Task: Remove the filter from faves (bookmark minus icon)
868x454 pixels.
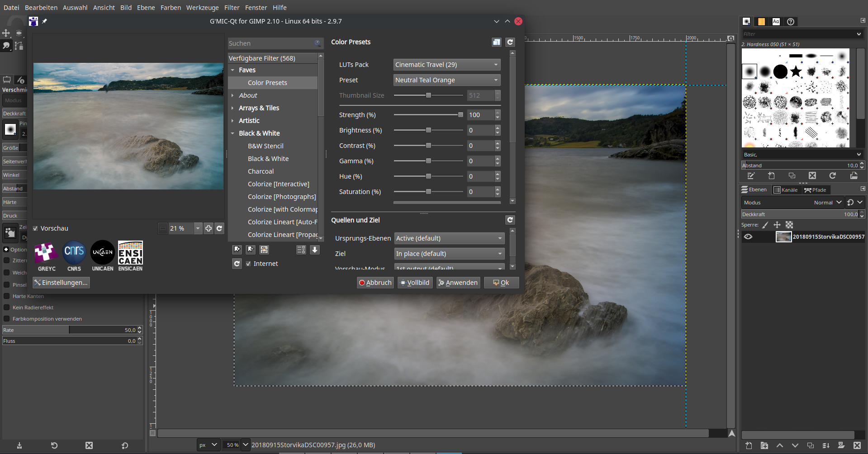Action: 251,250
